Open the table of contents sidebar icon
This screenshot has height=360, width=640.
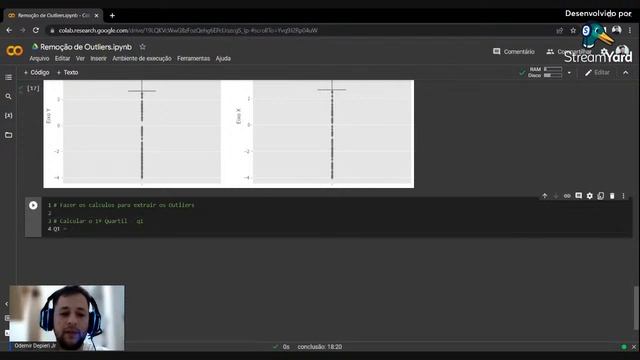click(8, 77)
